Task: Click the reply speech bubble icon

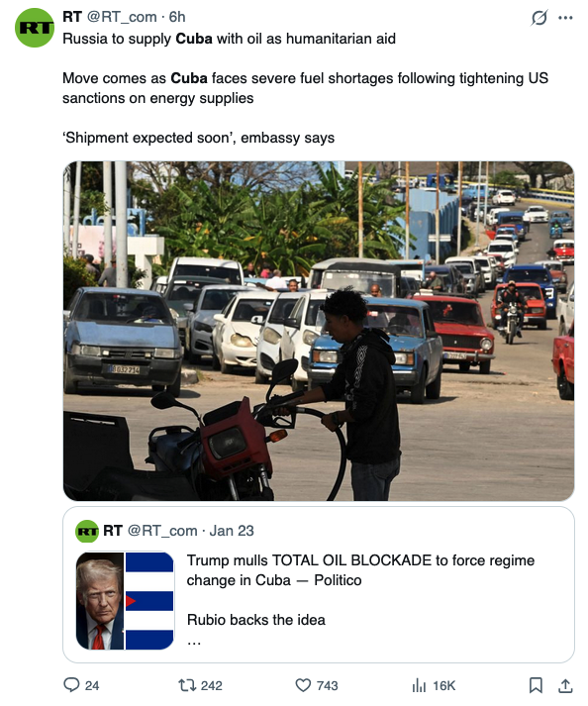Action: click(x=71, y=685)
